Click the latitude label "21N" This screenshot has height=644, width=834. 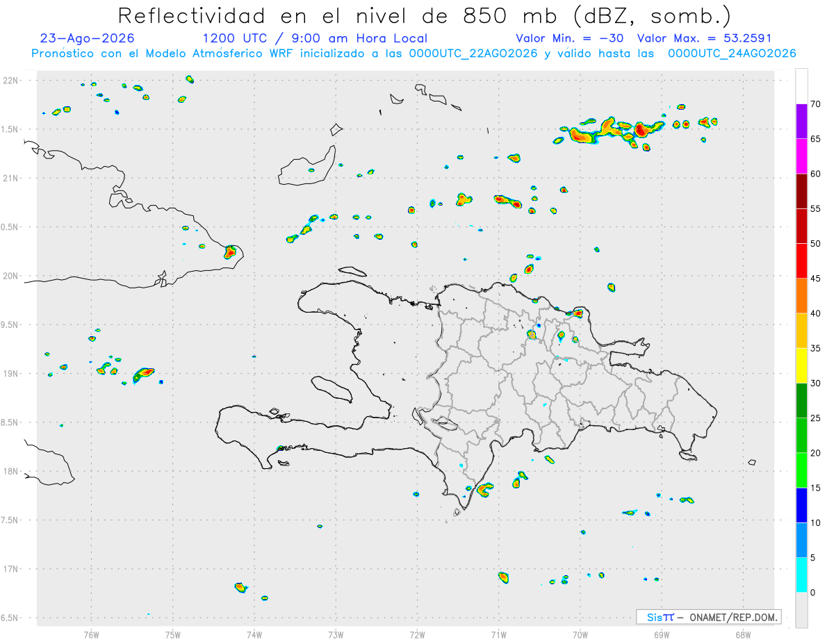tap(11, 178)
